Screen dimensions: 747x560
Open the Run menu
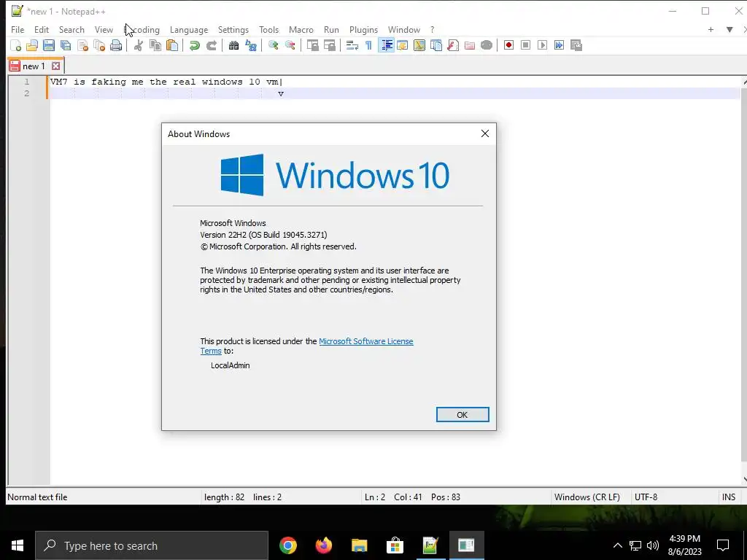[332, 29]
